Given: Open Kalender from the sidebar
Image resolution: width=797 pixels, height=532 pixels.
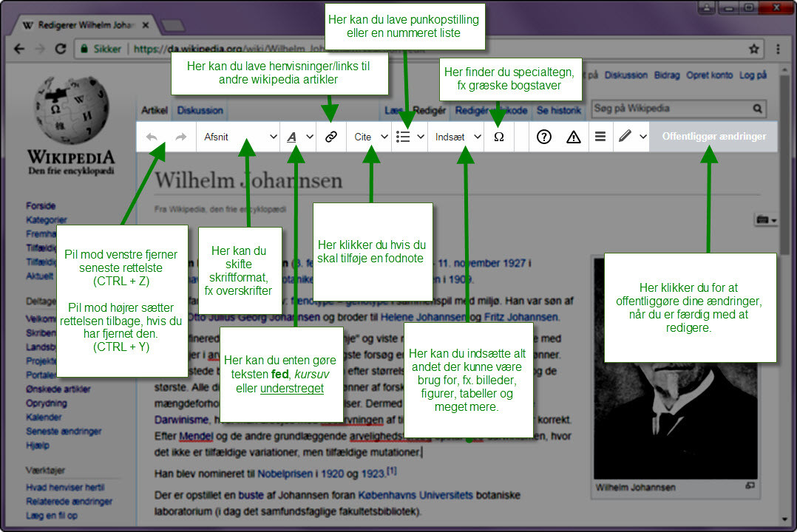Looking at the screenshot, I should pyautogui.click(x=44, y=417).
